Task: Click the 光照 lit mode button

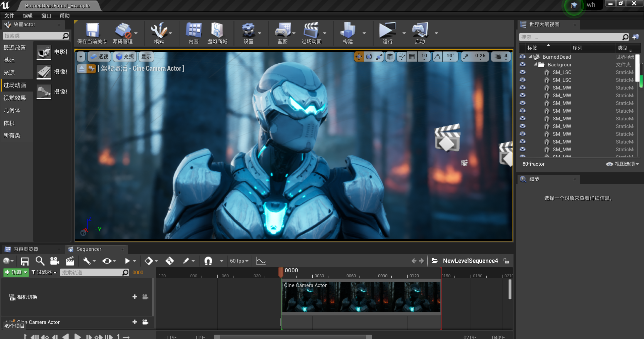Action: 125,57
